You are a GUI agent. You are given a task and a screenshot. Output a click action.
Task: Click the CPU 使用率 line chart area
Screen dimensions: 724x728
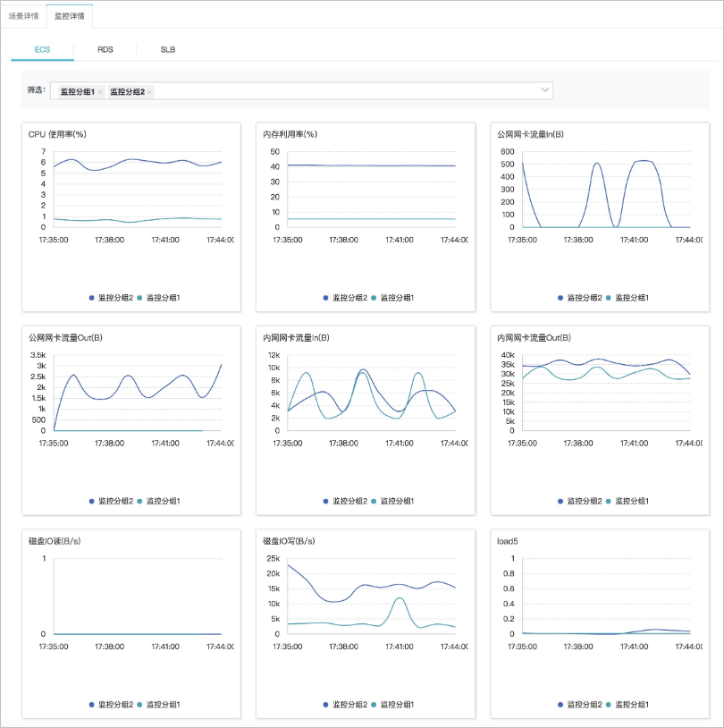[138, 190]
